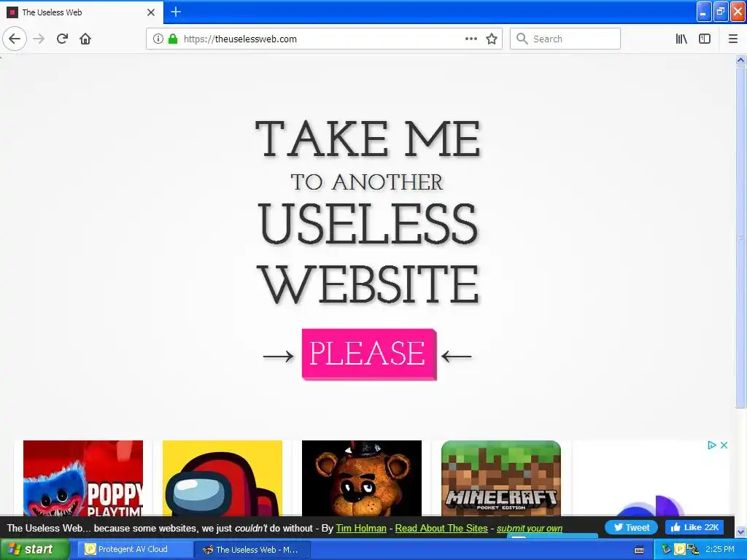Open Firefox hamburger menu

(x=732, y=39)
